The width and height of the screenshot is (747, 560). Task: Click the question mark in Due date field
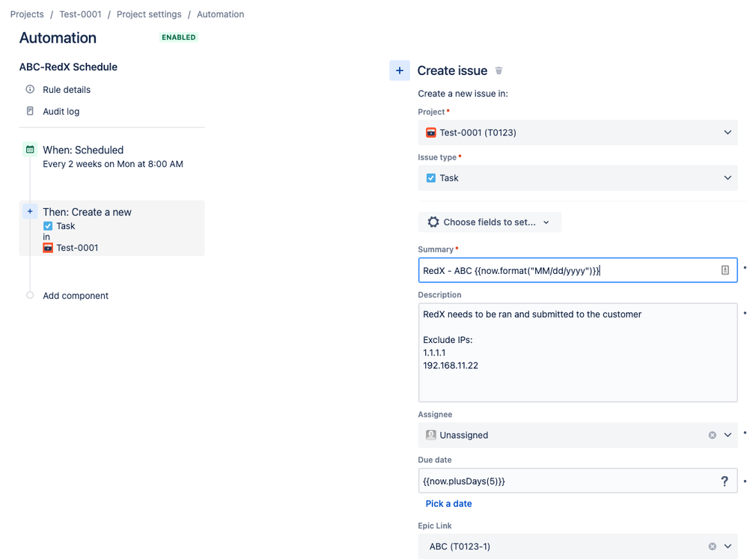point(725,481)
